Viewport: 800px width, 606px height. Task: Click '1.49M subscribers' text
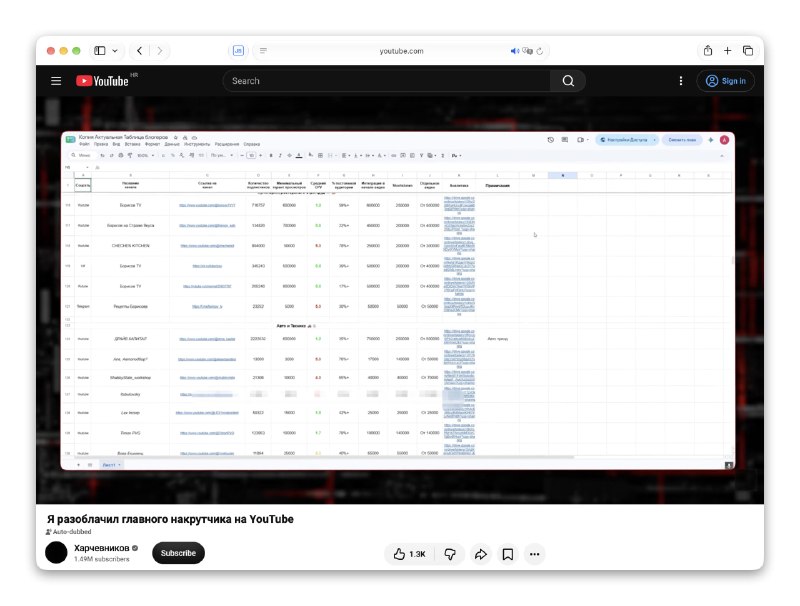(102, 559)
